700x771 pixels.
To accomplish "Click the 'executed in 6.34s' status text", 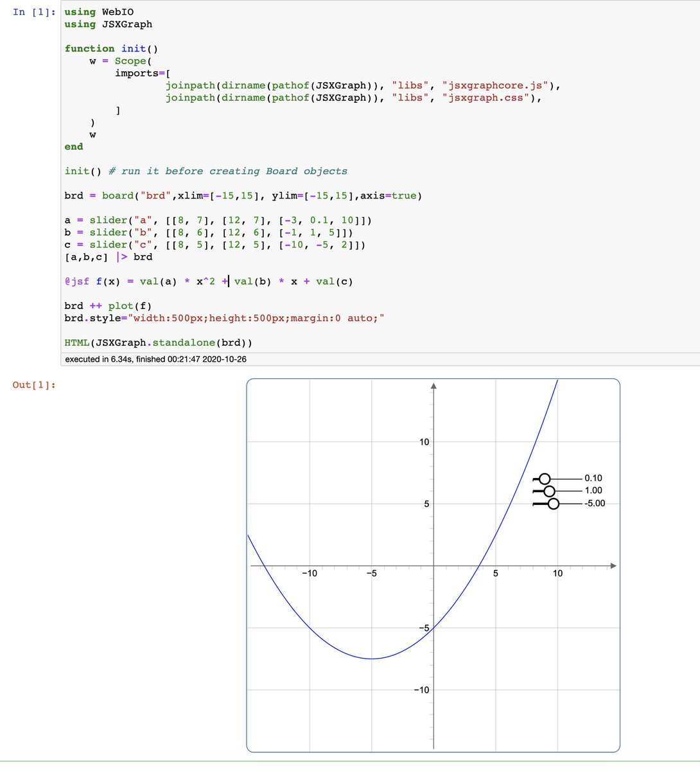I will tap(155, 359).
